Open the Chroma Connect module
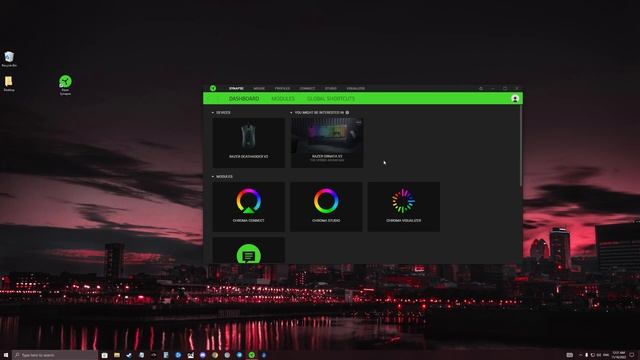This screenshot has width=640, height=360. tap(249, 207)
